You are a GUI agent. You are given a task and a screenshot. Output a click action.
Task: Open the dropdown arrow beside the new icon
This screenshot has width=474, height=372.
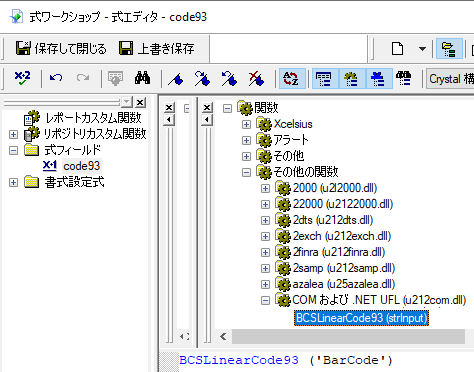click(422, 49)
